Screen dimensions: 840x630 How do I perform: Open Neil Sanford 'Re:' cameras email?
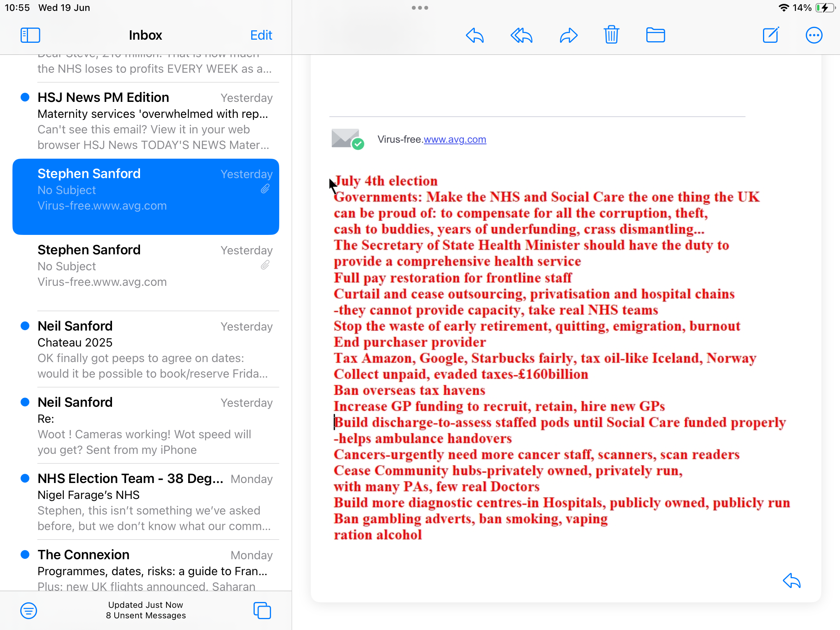(146, 425)
